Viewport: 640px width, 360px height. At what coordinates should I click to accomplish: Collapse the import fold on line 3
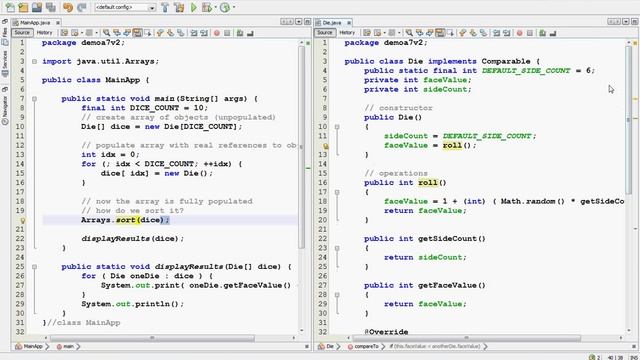[x=34, y=61]
